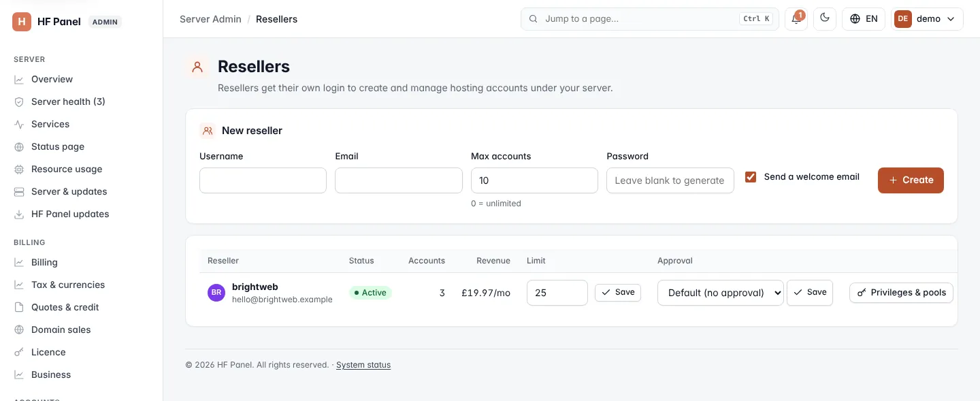The height and width of the screenshot is (401, 980).
Task: Click the £19.97/mo revenue value
Action: [486, 293]
